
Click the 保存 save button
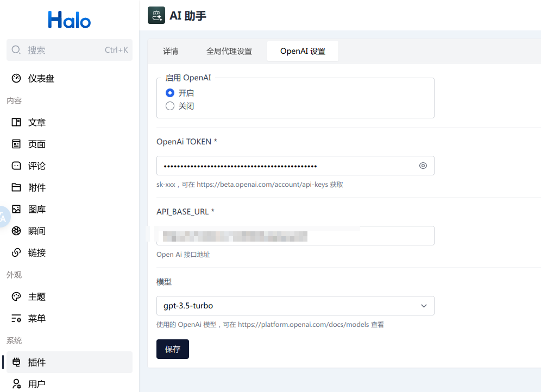coord(172,349)
